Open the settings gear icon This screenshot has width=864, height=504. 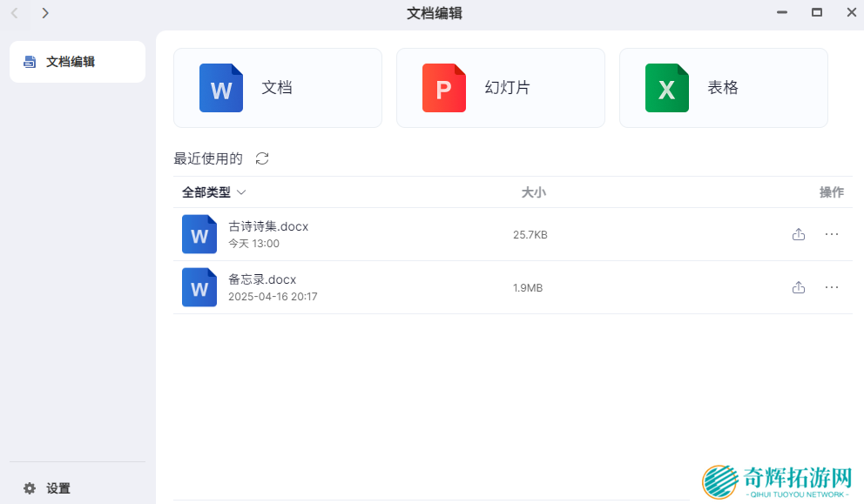[x=30, y=488]
